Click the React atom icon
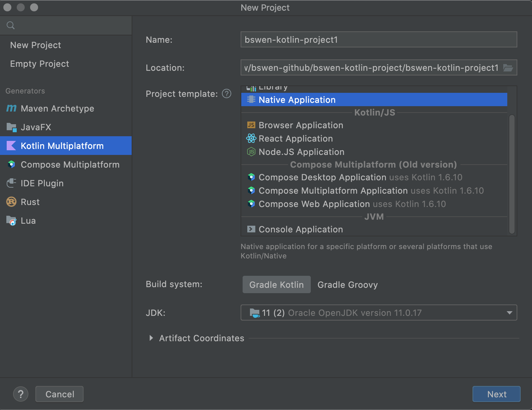 pyautogui.click(x=251, y=138)
